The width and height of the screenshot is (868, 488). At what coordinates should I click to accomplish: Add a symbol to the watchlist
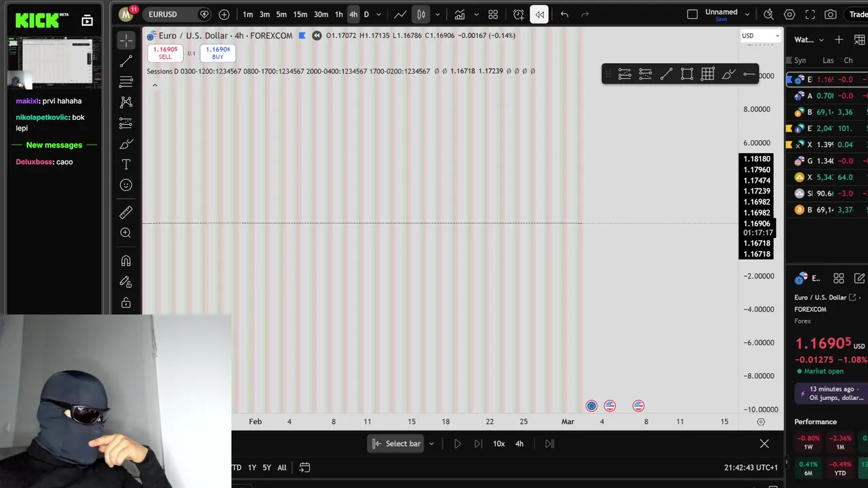tap(839, 40)
